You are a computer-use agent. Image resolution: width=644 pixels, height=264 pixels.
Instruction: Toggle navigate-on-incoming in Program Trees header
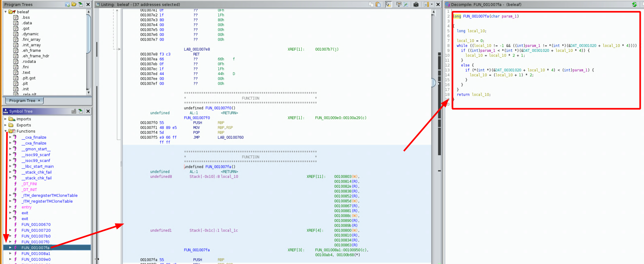coord(81,4)
